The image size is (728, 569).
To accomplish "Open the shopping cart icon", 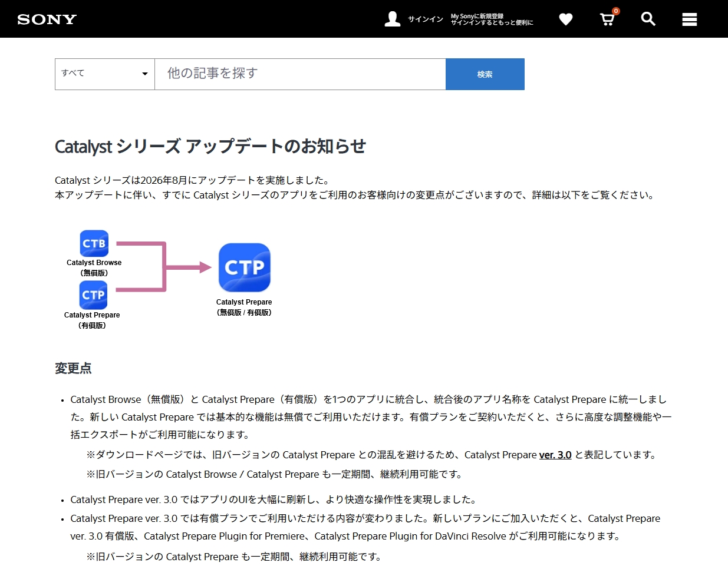I will pyautogui.click(x=607, y=19).
